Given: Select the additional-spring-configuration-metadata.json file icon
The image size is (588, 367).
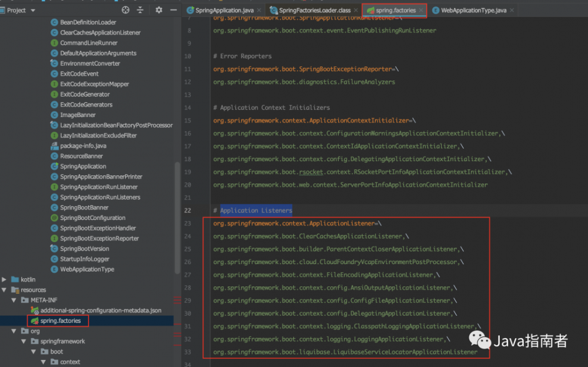Looking at the screenshot, I should pyautogui.click(x=34, y=311).
